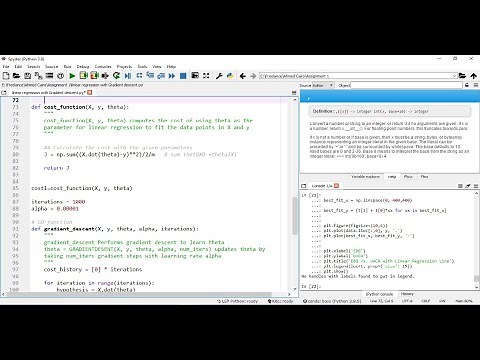The image size is (480, 360).
Task: Click the LSP Python ready status
Action: coord(237,301)
